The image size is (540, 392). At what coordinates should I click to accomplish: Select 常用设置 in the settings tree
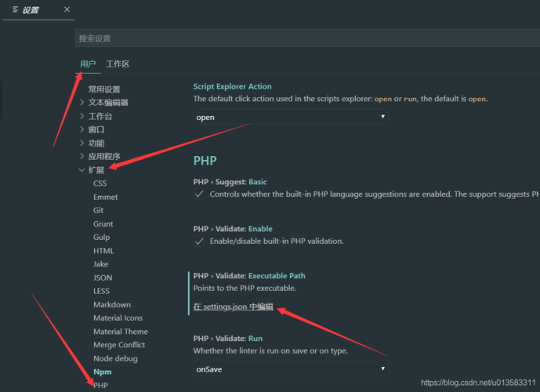104,89
